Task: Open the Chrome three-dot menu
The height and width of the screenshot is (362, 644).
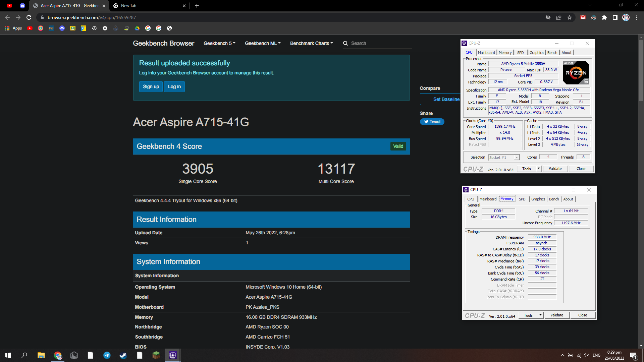Action: [x=637, y=17]
